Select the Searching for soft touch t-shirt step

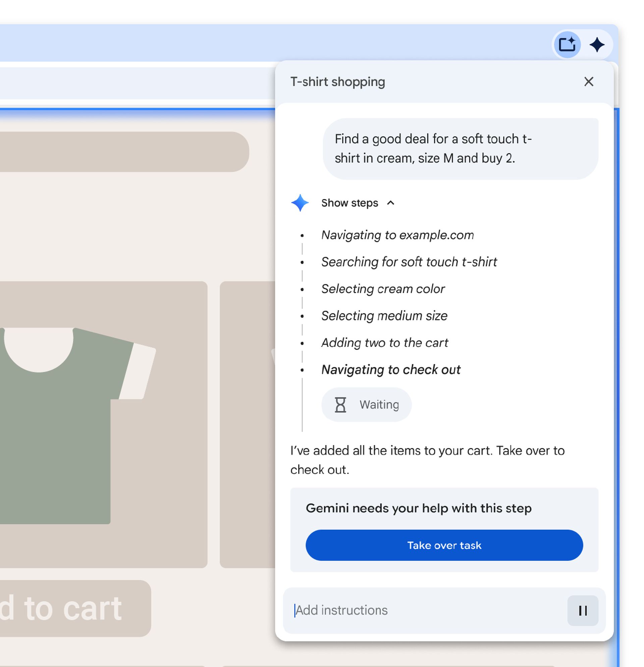(409, 262)
